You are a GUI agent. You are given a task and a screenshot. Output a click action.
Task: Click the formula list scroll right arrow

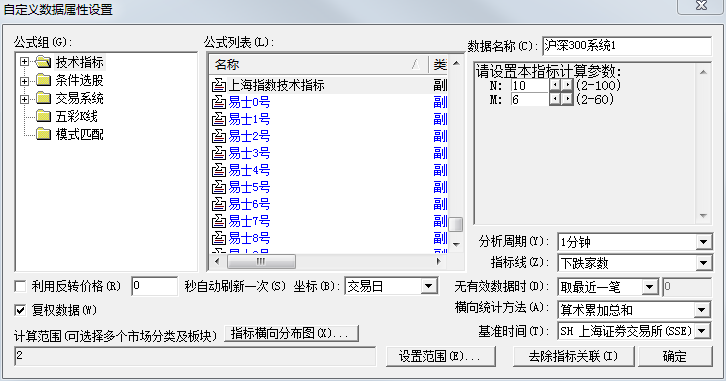(x=438, y=262)
